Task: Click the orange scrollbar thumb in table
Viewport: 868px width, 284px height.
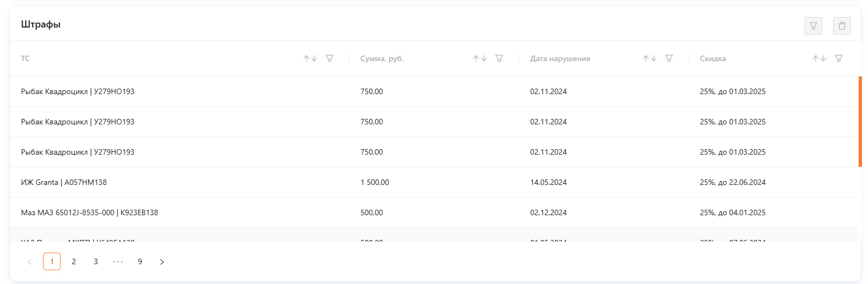Action: click(860, 122)
